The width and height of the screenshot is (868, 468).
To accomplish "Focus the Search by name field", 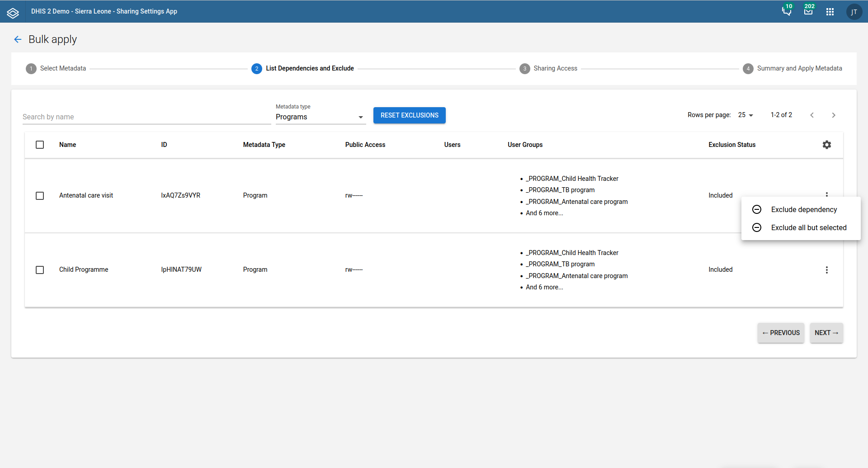I will pyautogui.click(x=146, y=117).
